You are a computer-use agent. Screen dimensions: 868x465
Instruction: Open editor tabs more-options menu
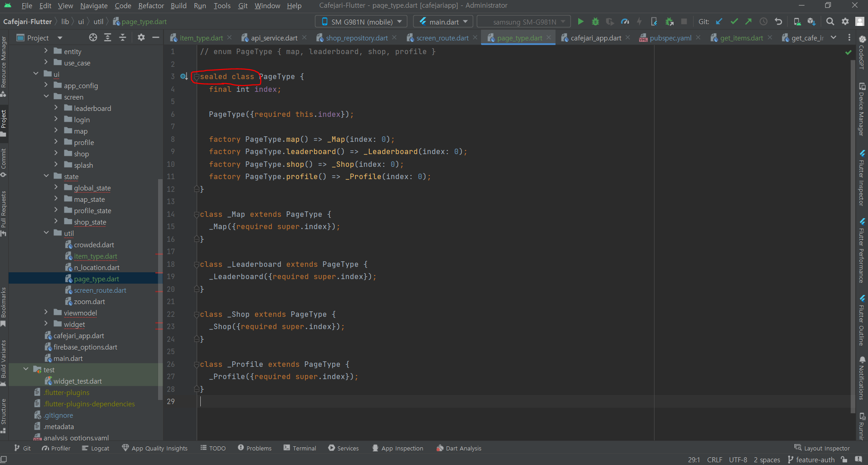[849, 38]
